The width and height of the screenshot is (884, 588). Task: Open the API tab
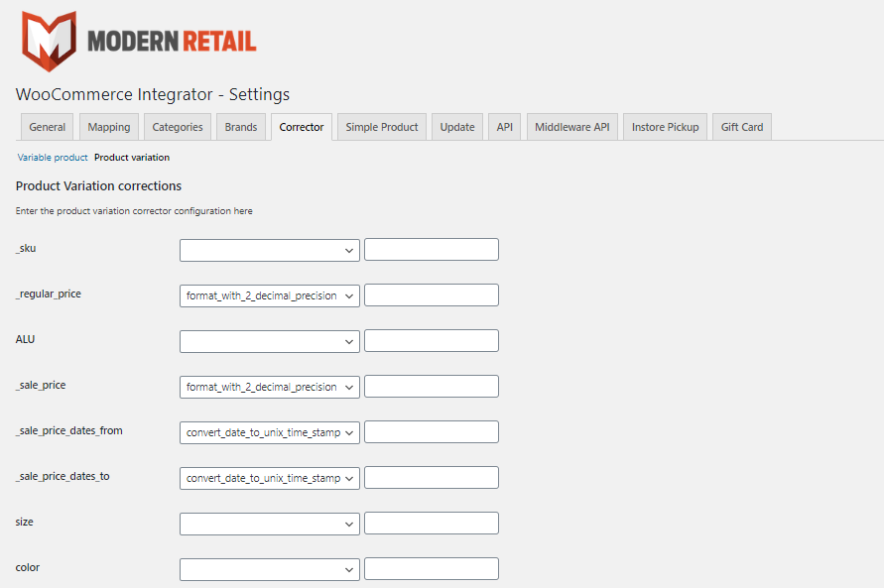pos(505,127)
